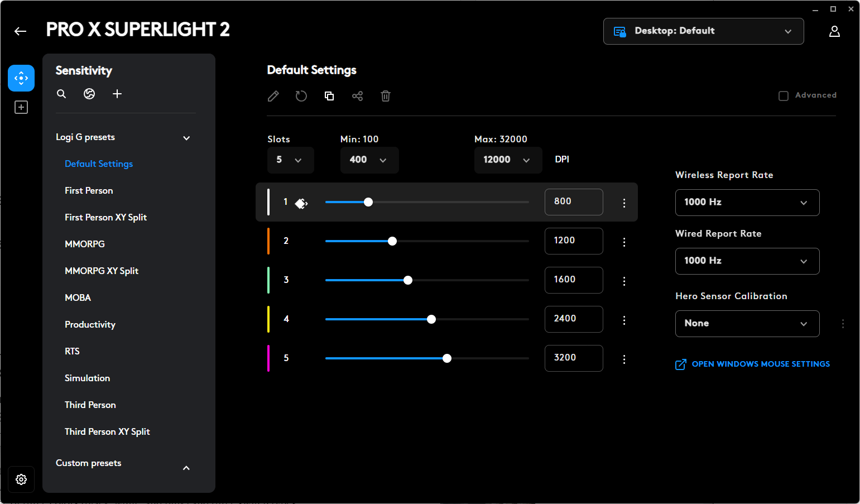Open more options beside Hero Sensor Calibration
Viewport: 860px width, 504px height.
[x=843, y=324]
